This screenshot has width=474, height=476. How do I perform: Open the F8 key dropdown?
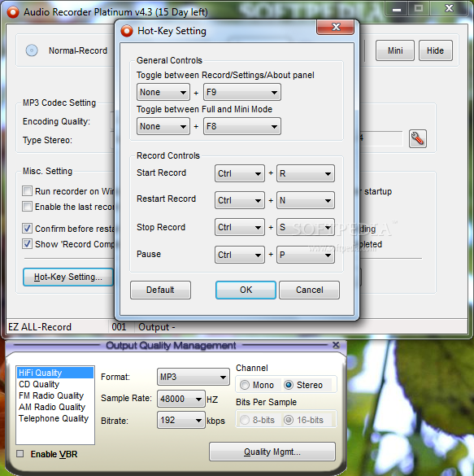[242, 126]
